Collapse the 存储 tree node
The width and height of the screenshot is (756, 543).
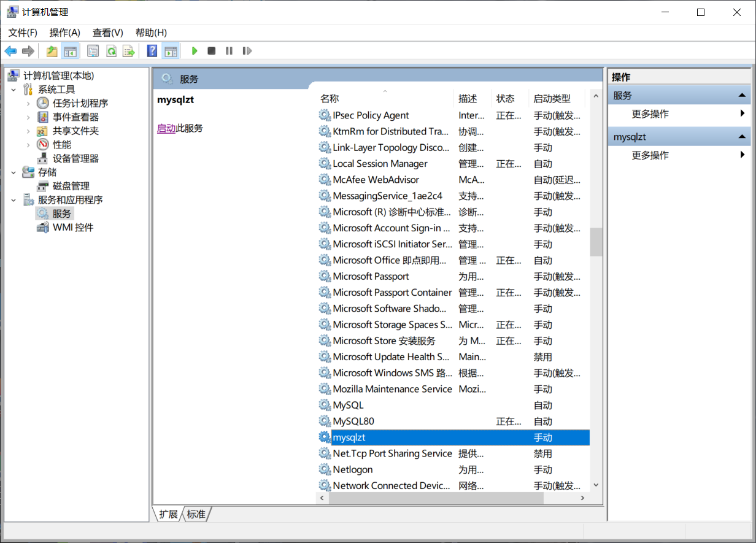point(14,172)
